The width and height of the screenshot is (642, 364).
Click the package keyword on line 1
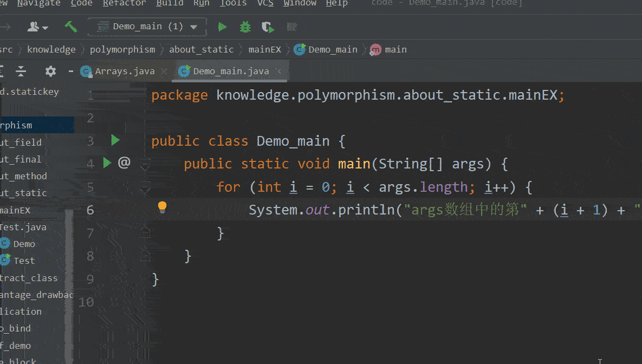179,95
